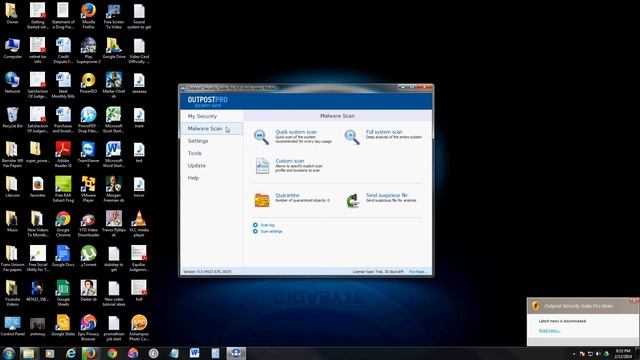Click the Send suspicious file microscope icon
The height and width of the screenshot is (360, 640).
pyautogui.click(x=352, y=200)
